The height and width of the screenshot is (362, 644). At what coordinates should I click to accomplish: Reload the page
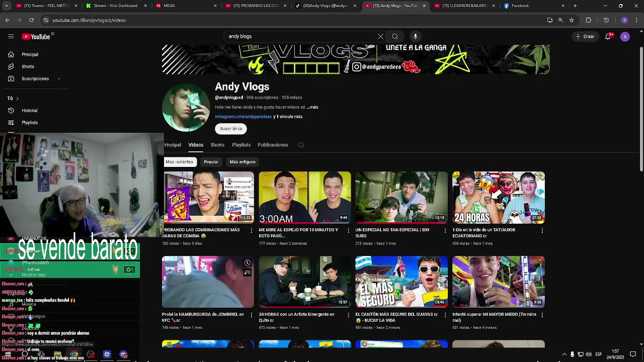31,20
